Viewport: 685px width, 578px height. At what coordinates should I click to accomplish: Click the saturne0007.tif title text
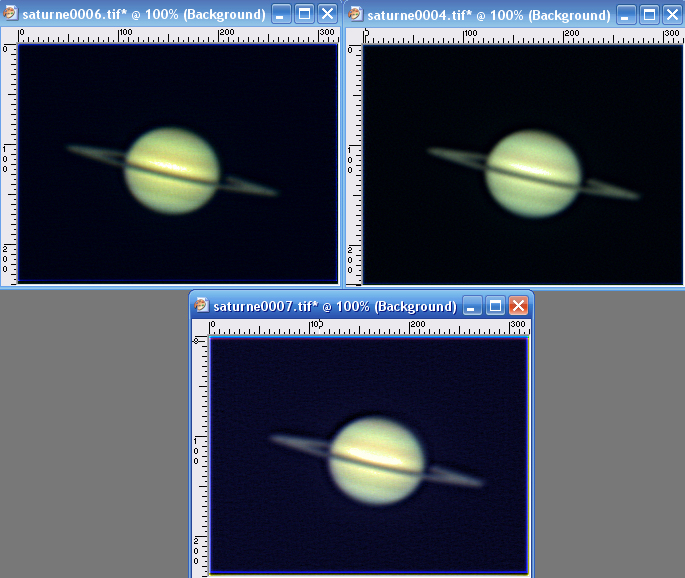pos(335,307)
